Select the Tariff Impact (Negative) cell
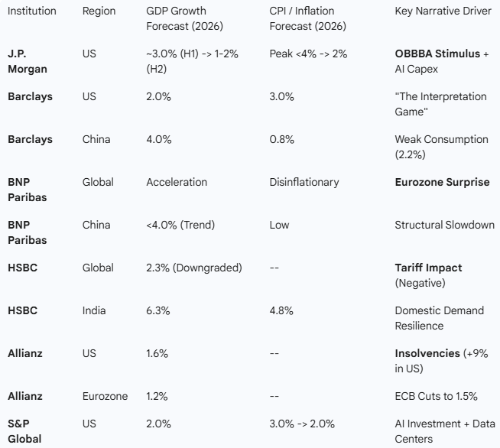 [428, 275]
